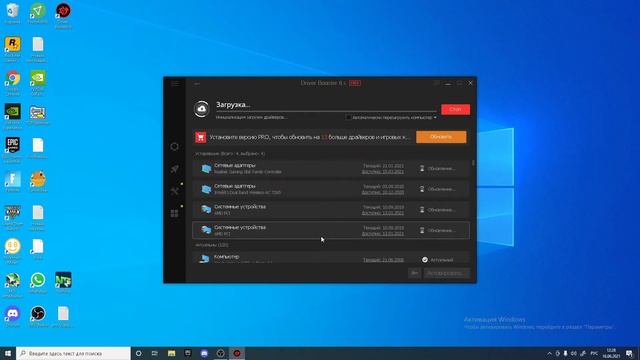
Task: Open the Discord desktop icon
Action: click(x=13, y=316)
